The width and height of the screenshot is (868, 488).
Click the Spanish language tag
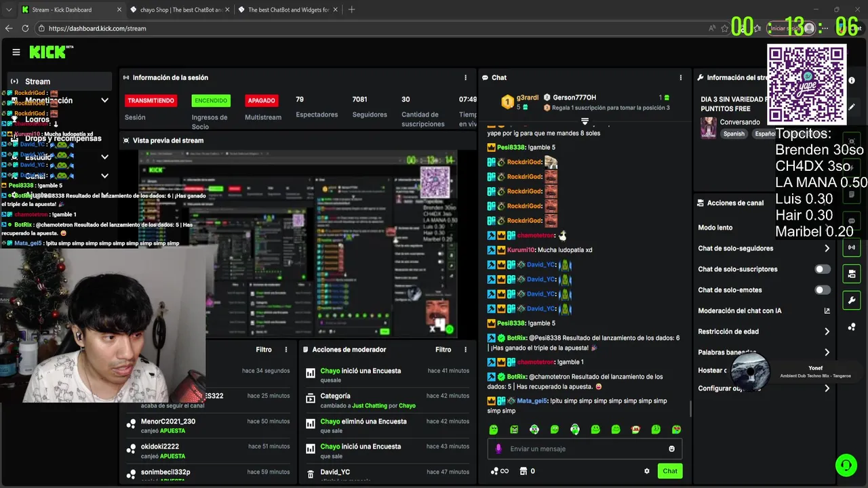[x=734, y=134]
